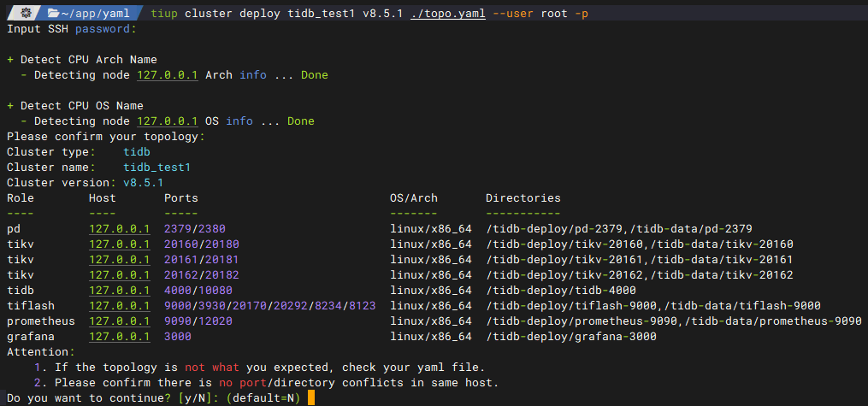868x406 pixels.
Task: Click the Cluster version value 'v8.5.1'
Action: pos(144,183)
